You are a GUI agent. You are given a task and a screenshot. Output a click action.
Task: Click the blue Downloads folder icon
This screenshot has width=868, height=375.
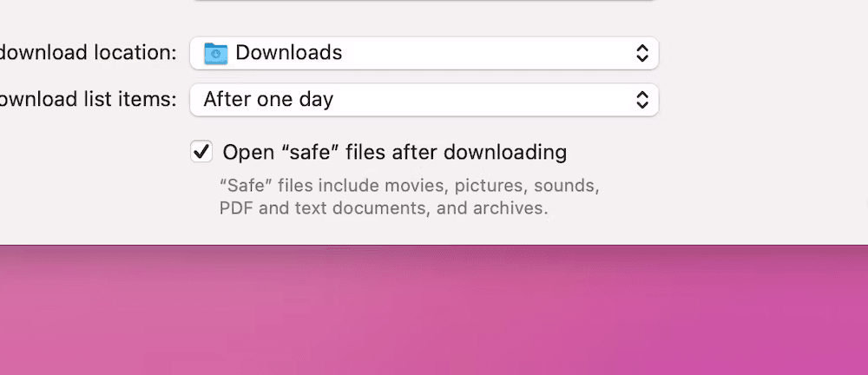215,54
